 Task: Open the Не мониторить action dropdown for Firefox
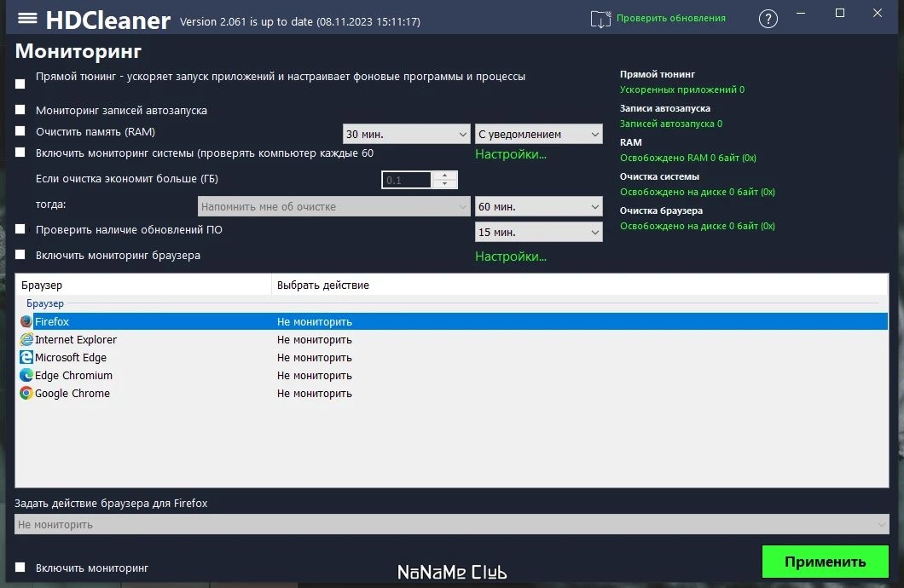(451, 524)
